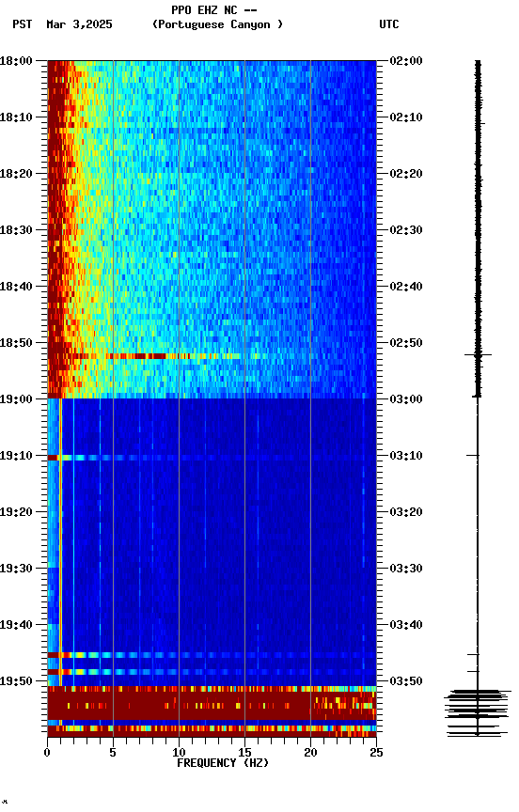Click the UTC time label '03:50'
This screenshot has height=812, width=519.
click(x=406, y=681)
